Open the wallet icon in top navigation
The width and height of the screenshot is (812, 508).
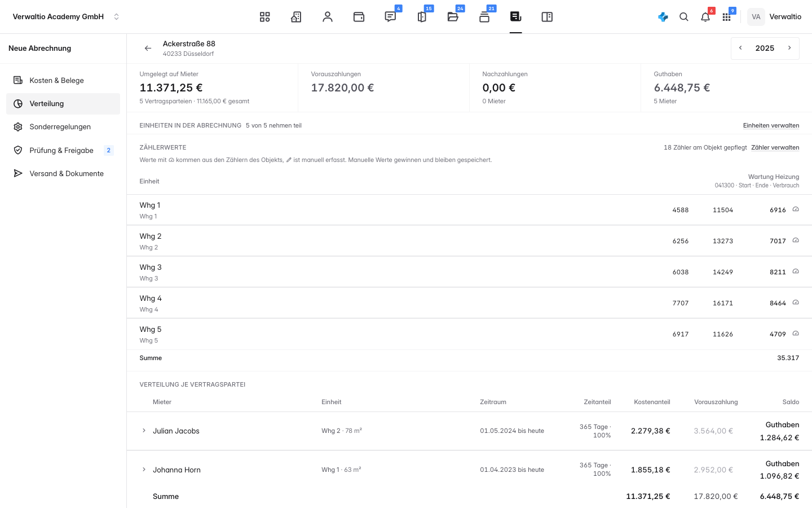(359, 17)
